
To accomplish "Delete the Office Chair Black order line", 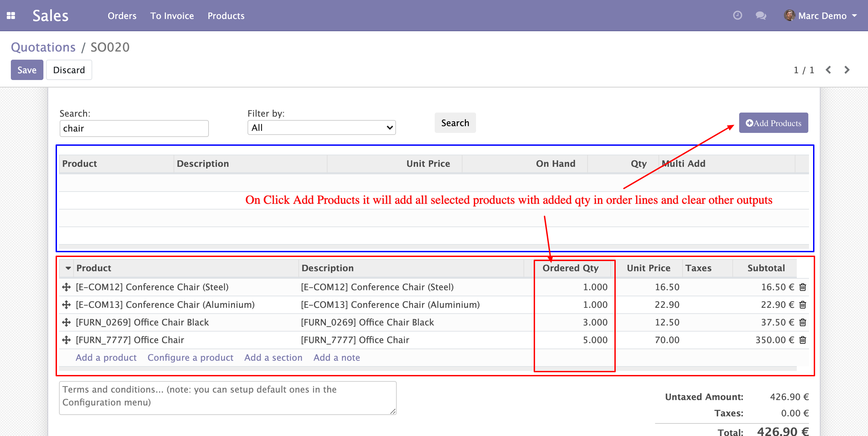I will coord(803,322).
